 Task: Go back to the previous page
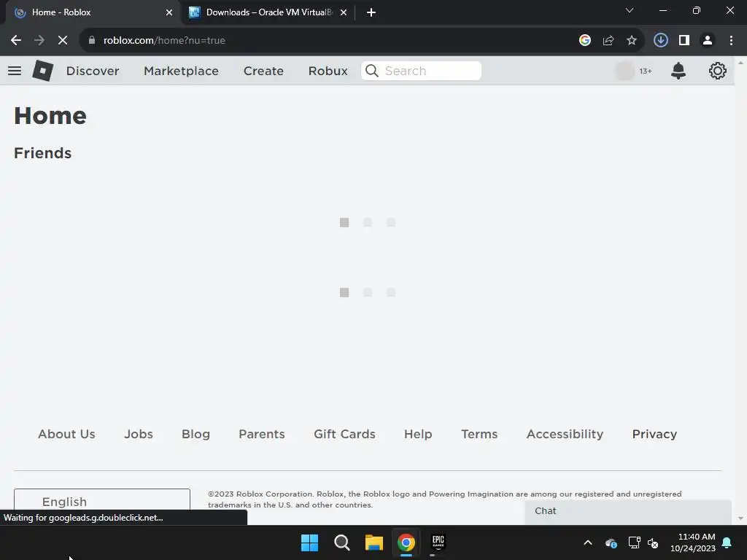(x=16, y=41)
